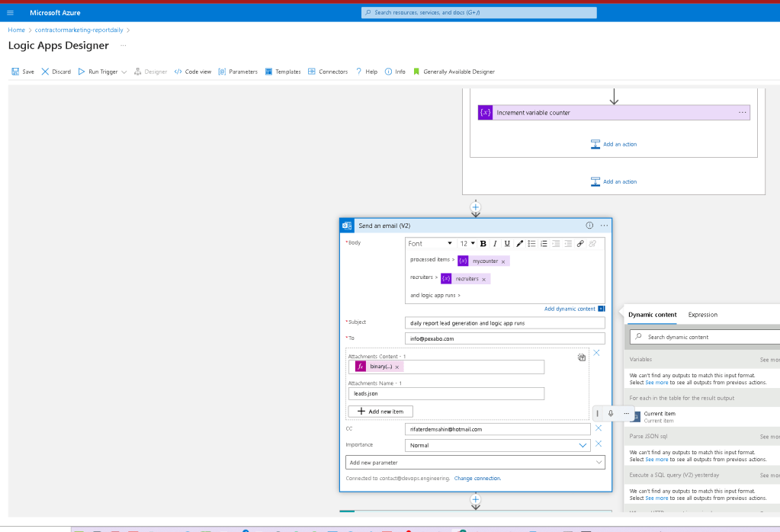Open the Font dropdown in body editor
This screenshot has height=532, width=780.
click(x=430, y=243)
